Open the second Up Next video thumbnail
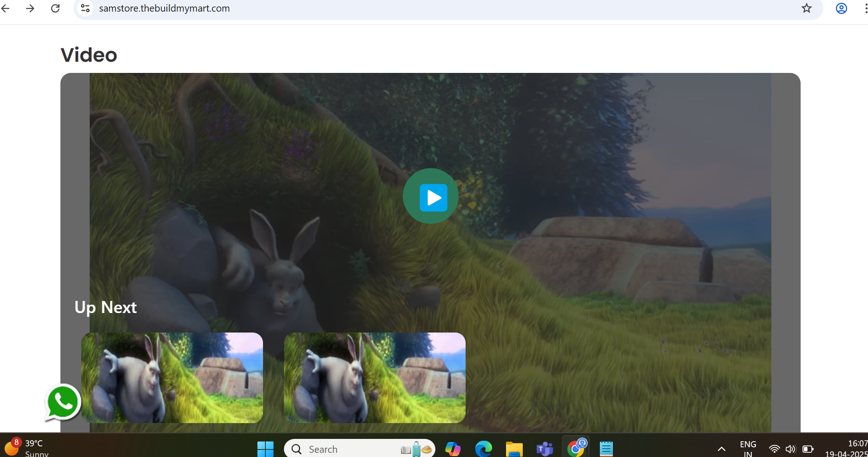Image resolution: width=868 pixels, height=457 pixels. pyautogui.click(x=375, y=378)
